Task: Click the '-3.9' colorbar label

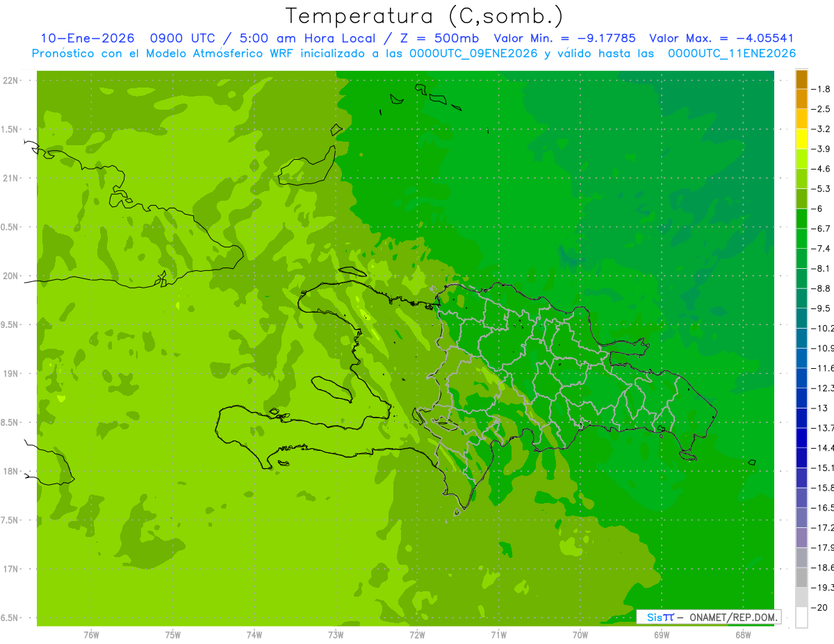Action: point(821,149)
